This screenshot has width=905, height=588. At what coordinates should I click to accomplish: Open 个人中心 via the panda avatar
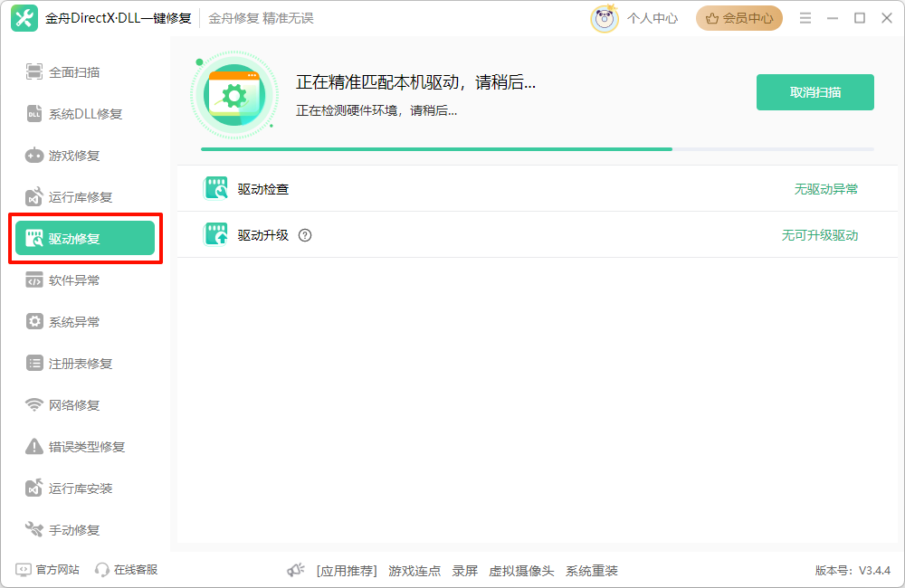pos(605,17)
